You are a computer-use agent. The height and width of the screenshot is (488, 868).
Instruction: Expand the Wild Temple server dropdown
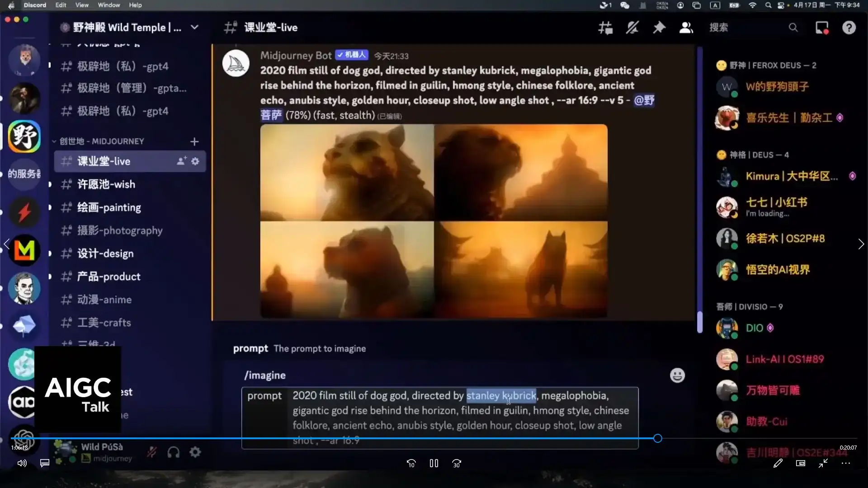pyautogui.click(x=194, y=27)
